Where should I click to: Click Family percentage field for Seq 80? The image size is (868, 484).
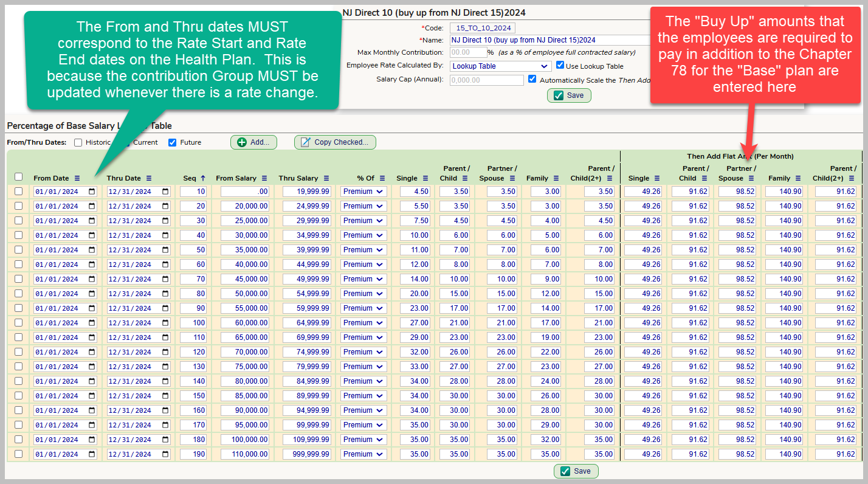click(x=546, y=294)
